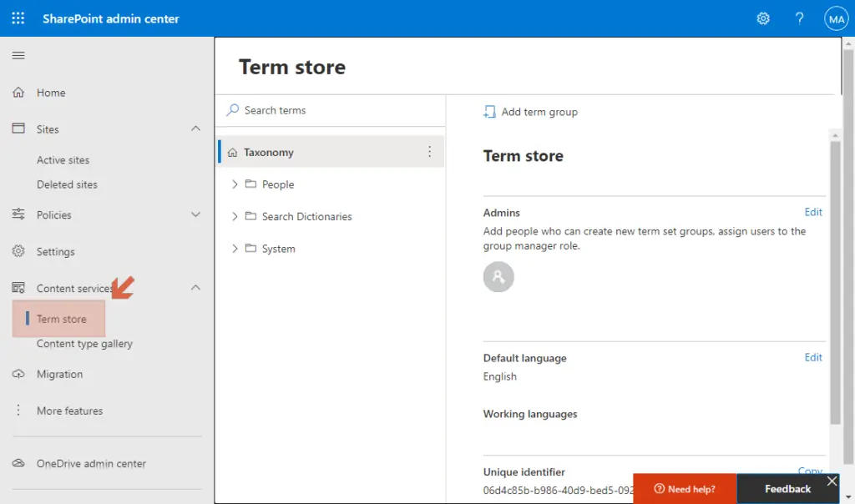
Task: Click the English default language value
Action: pyautogui.click(x=499, y=376)
